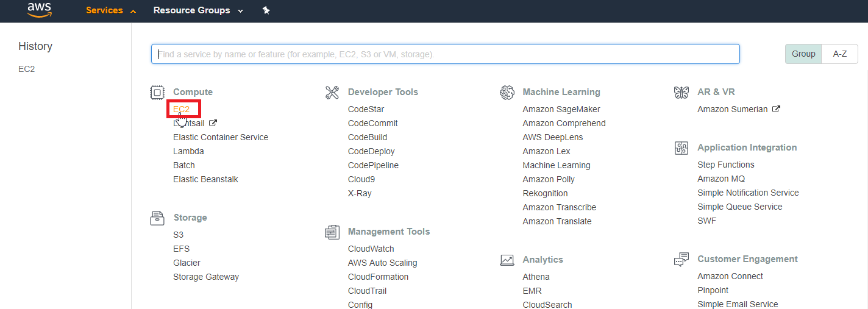The width and height of the screenshot is (868, 309).
Task: Open S3 storage service
Action: (x=178, y=235)
